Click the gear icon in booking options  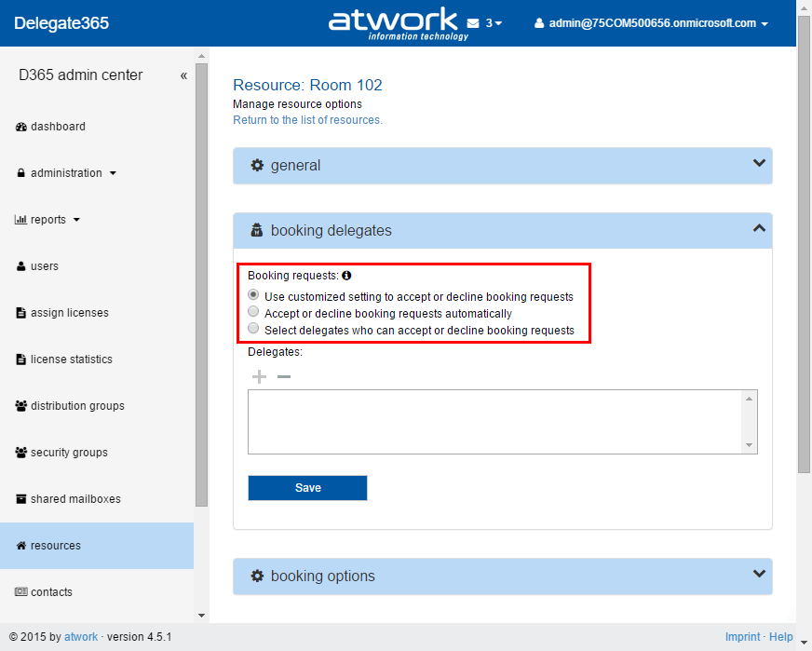click(x=257, y=576)
